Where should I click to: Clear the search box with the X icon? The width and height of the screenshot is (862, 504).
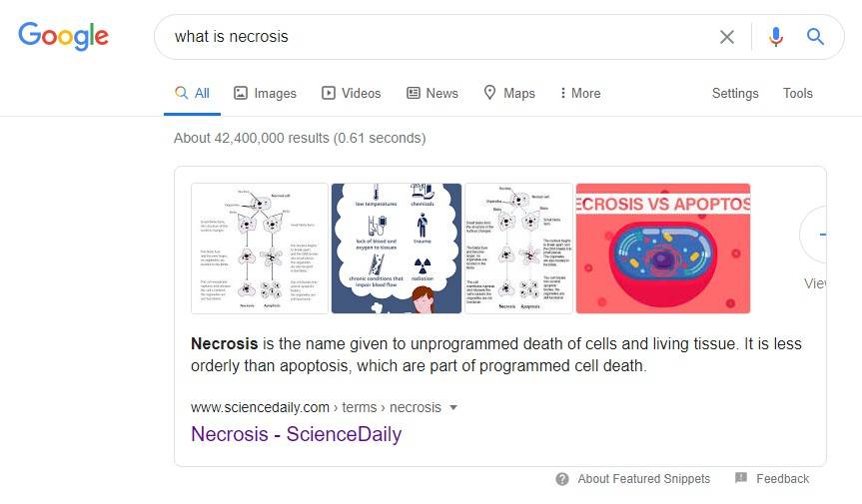[727, 37]
